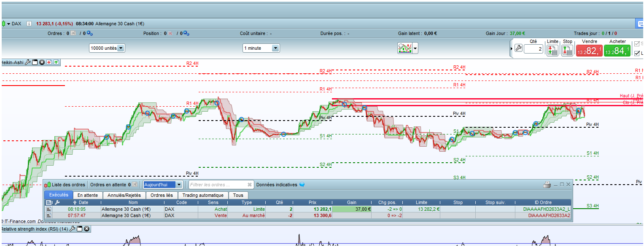The height and width of the screenshot is (247, 644).
Task: Remove Heikin-Ashi with close icon
Action: point(42,62)
